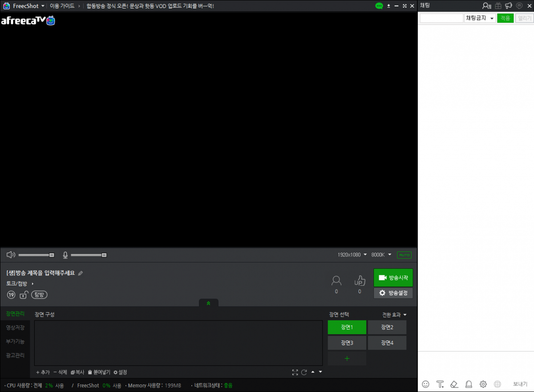Toggle the AUTO bitrate indicator
Image resolution: width=534 pixels, height=392 pixels.
tap(405, 255)
